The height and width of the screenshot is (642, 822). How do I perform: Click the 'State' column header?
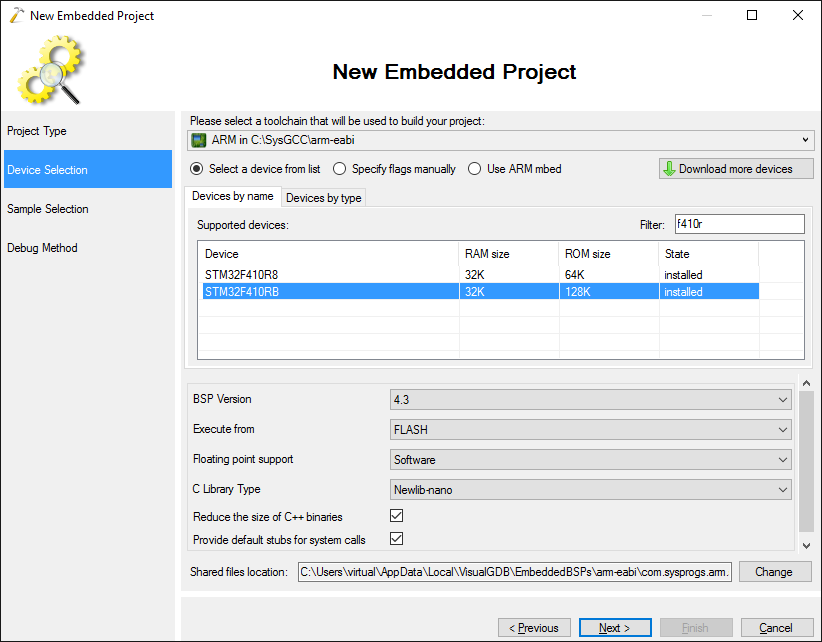pyautogui.click(x=709, y=254)
